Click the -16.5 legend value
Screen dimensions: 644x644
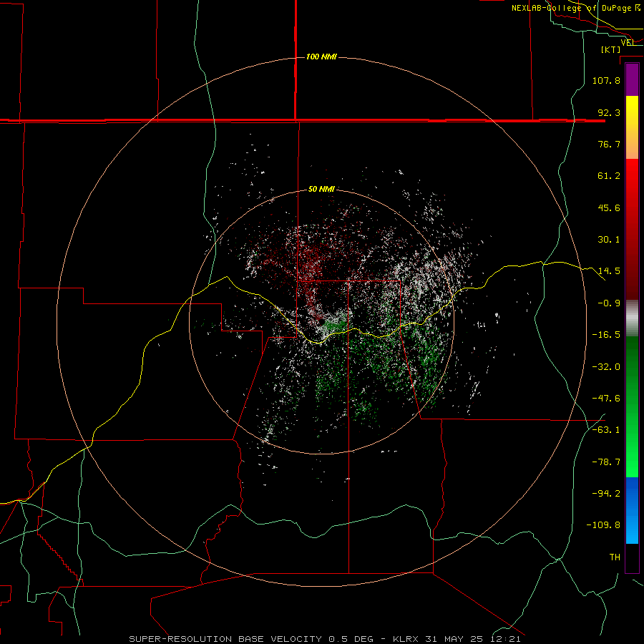tap(606, 335)
